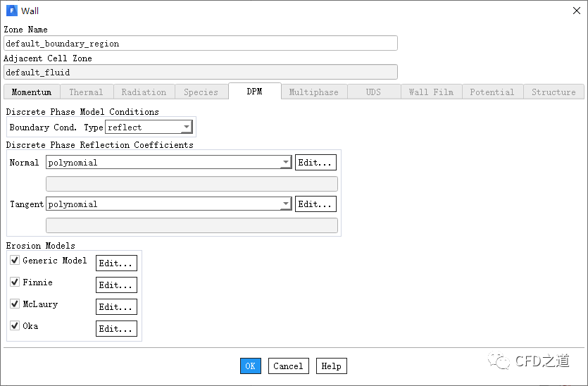Uncheck the Finnie erosion model
588x386 pixels.
(15, 282)
